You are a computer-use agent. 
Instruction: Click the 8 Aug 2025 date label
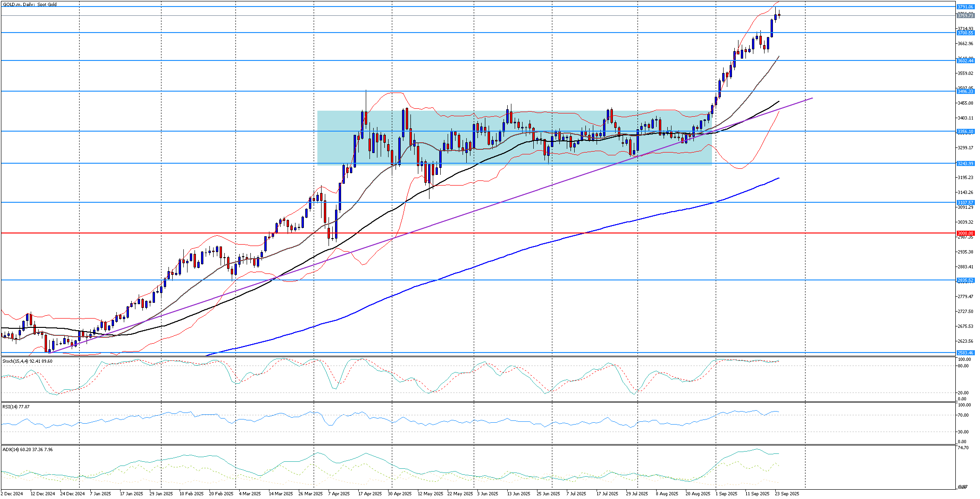(667, 493)
